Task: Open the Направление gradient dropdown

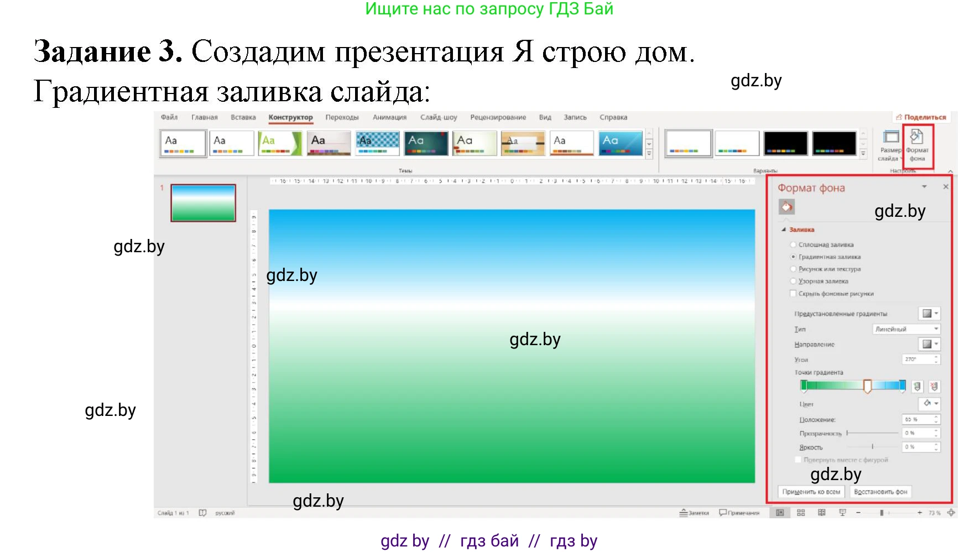Action: pos(930,343)
